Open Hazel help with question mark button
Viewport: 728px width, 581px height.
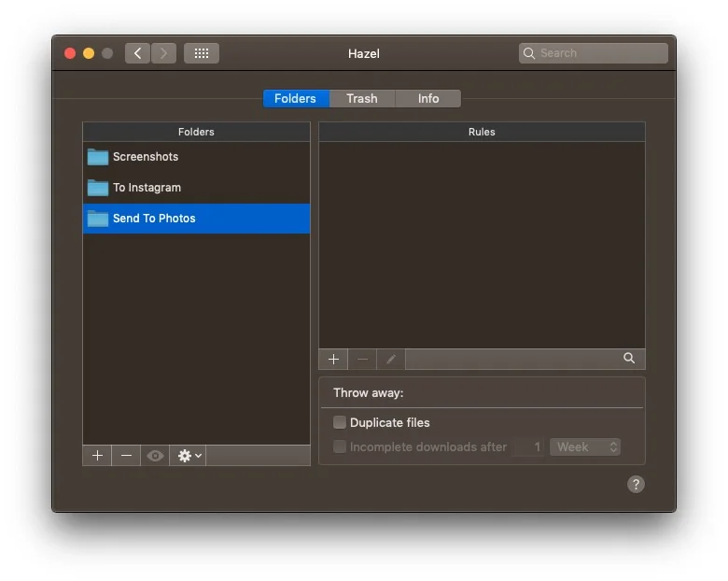tap(636, 484)
